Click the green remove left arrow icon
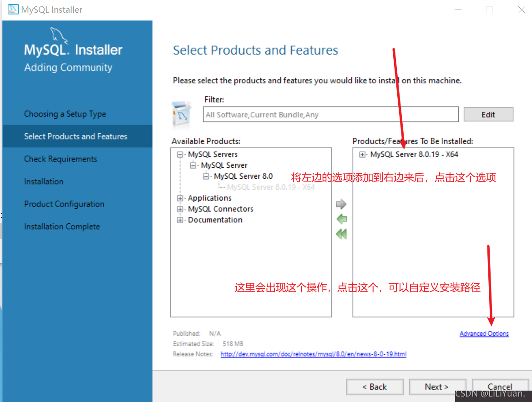Screen dimensions: 532x402 [342, 219]
